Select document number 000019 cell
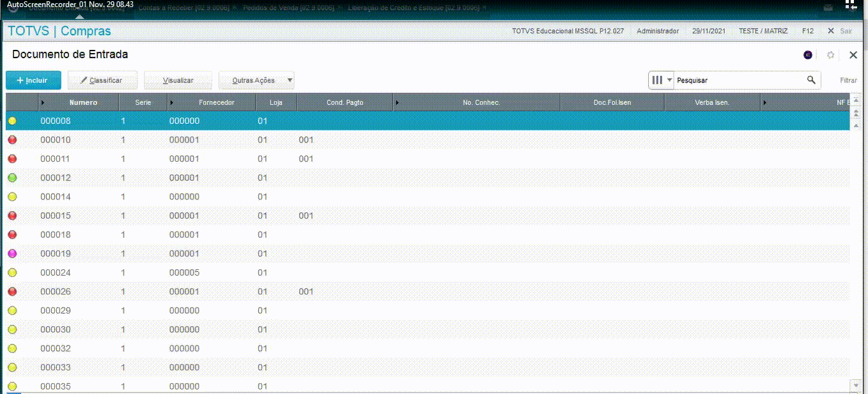868x394 pixels. tap(56, 254)
